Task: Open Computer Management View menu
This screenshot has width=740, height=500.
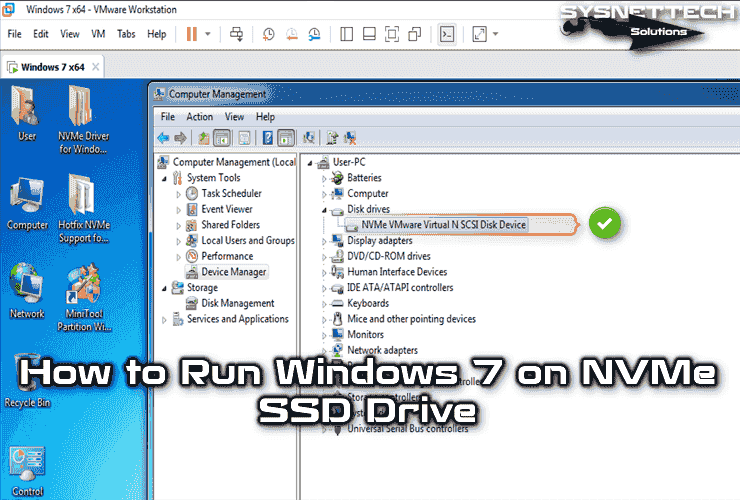Action: click(234, 117)
